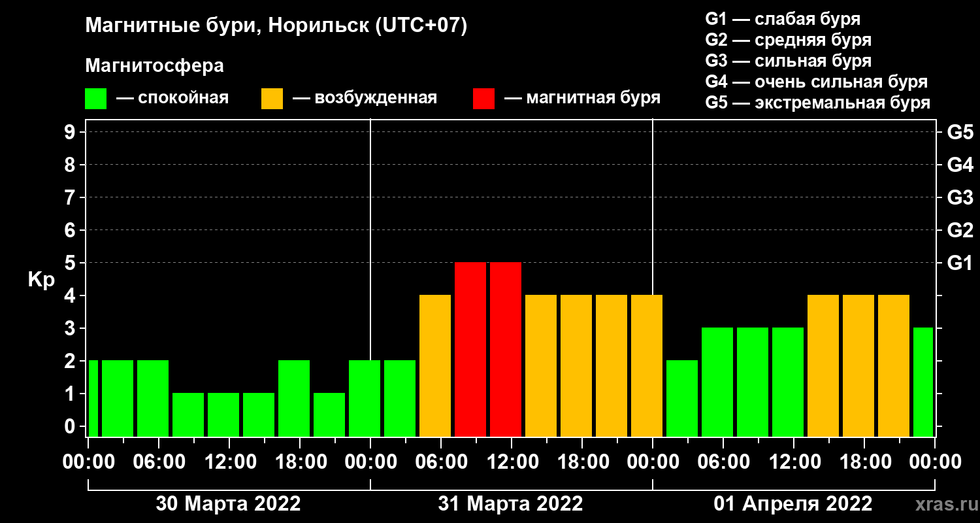
Task: Click the 'G1 — слабая буря' description
Action: pyautogui.click(x=783, y=18)
